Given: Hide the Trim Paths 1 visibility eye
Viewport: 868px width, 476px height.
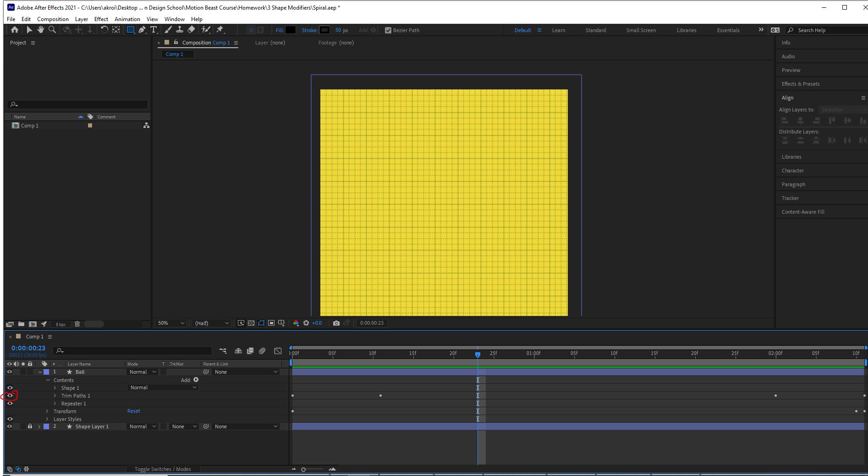Looking at the screenshot, I should [x=10, y=395].
